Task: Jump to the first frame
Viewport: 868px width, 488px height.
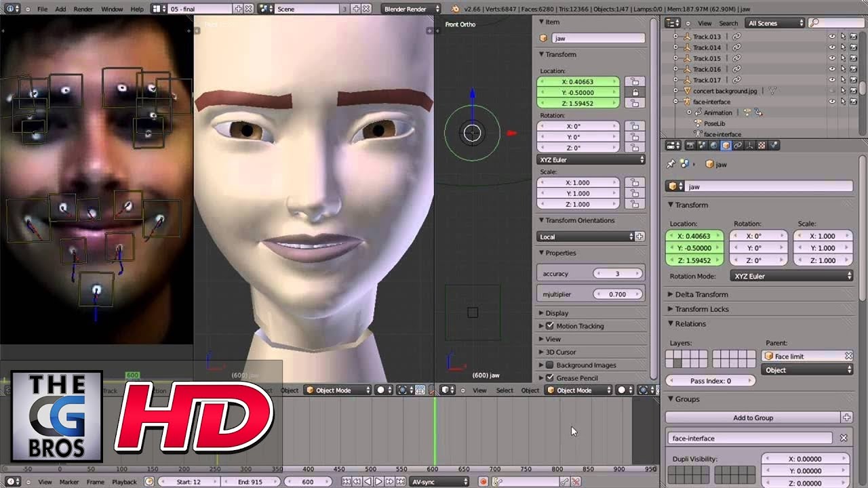Action: [x=347, y=482]
